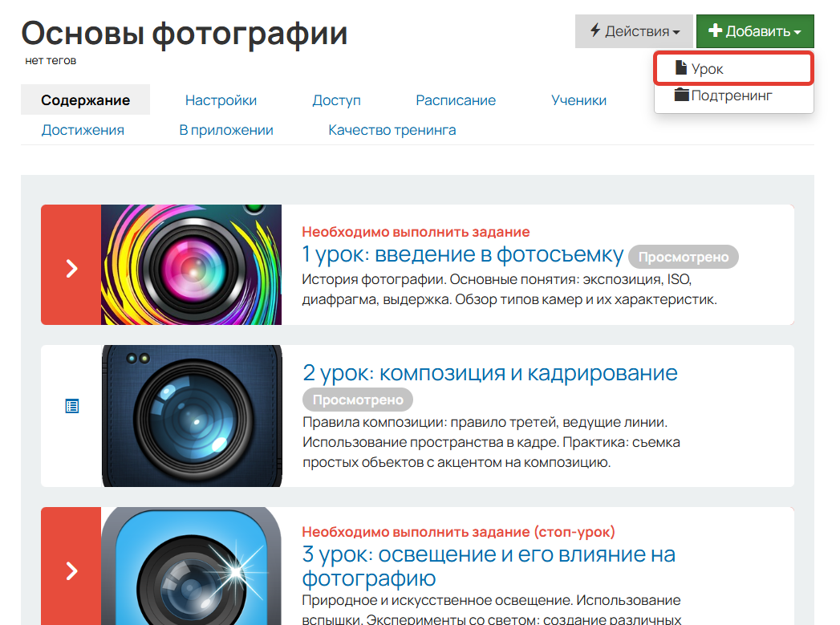The height and width of the screenshot is (625, 840).
Task: Open the Доступ tab
Action: [336, 100]
